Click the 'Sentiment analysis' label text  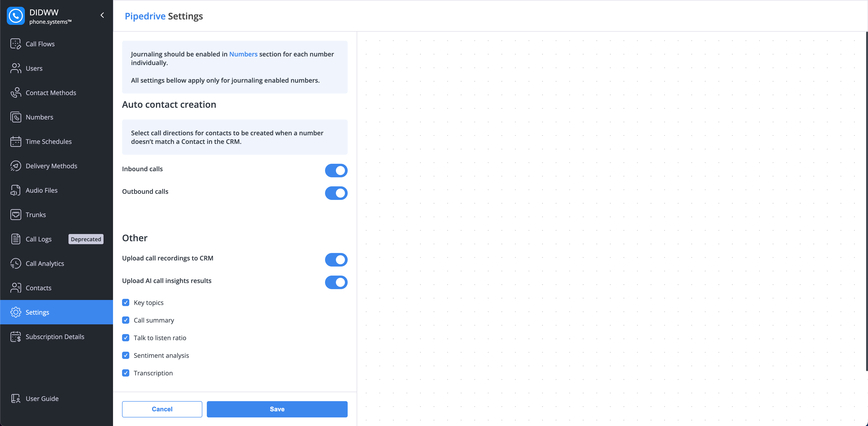(161, 356)
